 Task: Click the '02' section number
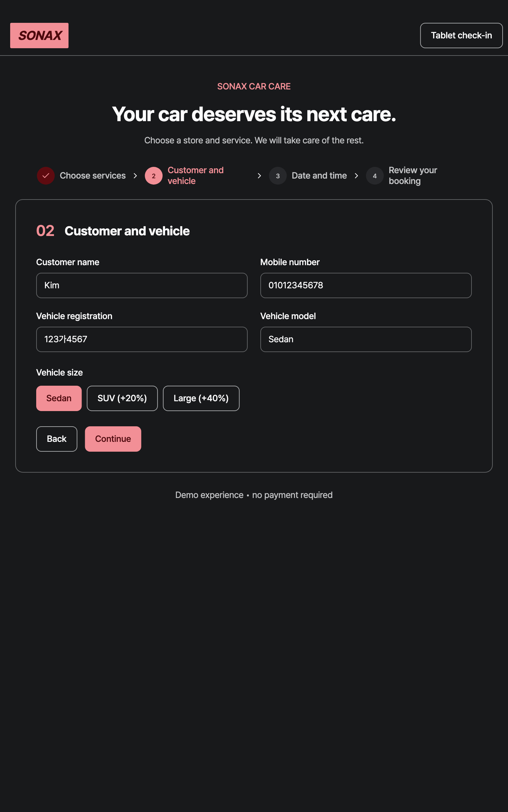(x=45, y=231)
